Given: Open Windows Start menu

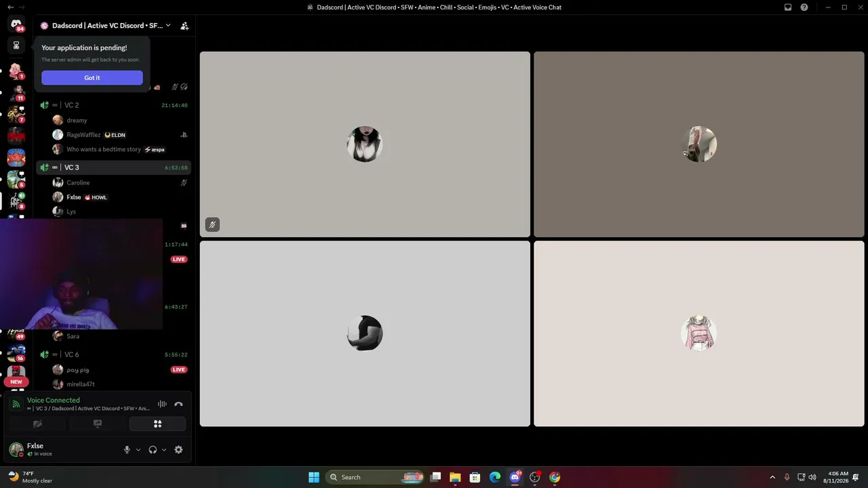Looking at the screenshot, I should [x=314, y=477].
